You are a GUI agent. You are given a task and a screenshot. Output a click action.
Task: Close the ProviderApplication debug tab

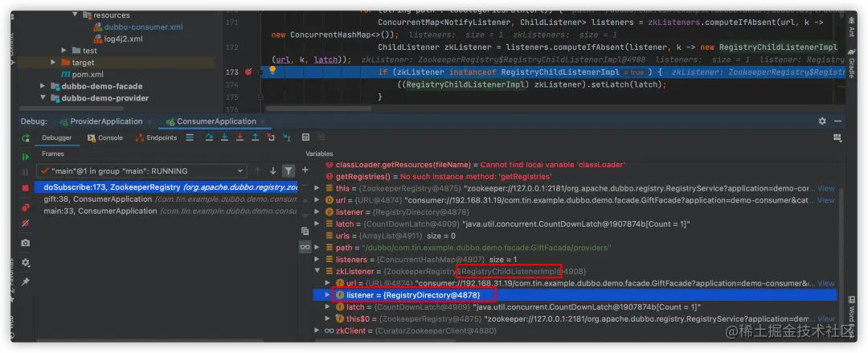(149, 121)
